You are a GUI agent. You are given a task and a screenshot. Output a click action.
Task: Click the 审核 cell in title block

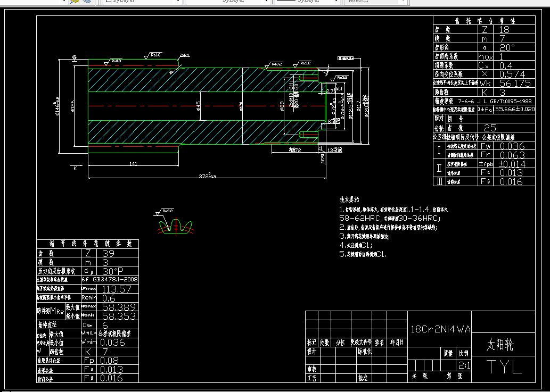(312, 369)
